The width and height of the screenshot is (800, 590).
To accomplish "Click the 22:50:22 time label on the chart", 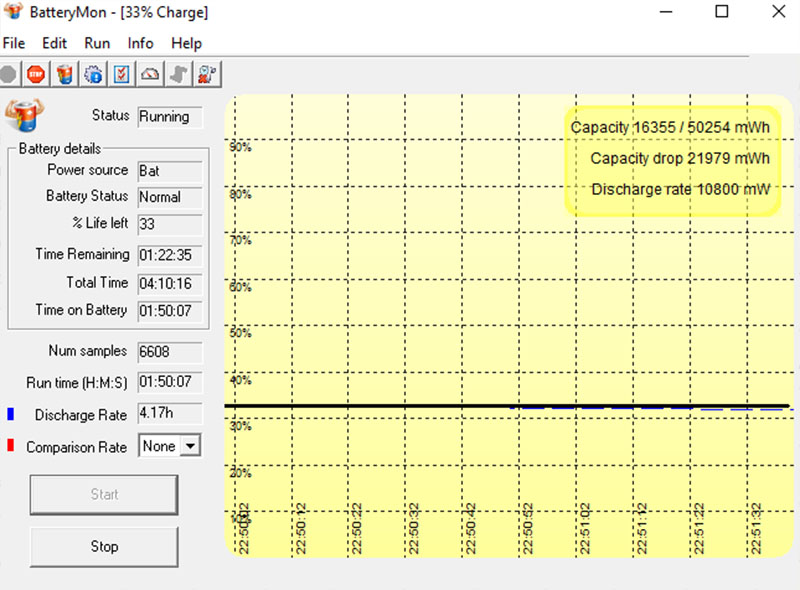I will 357,529.
